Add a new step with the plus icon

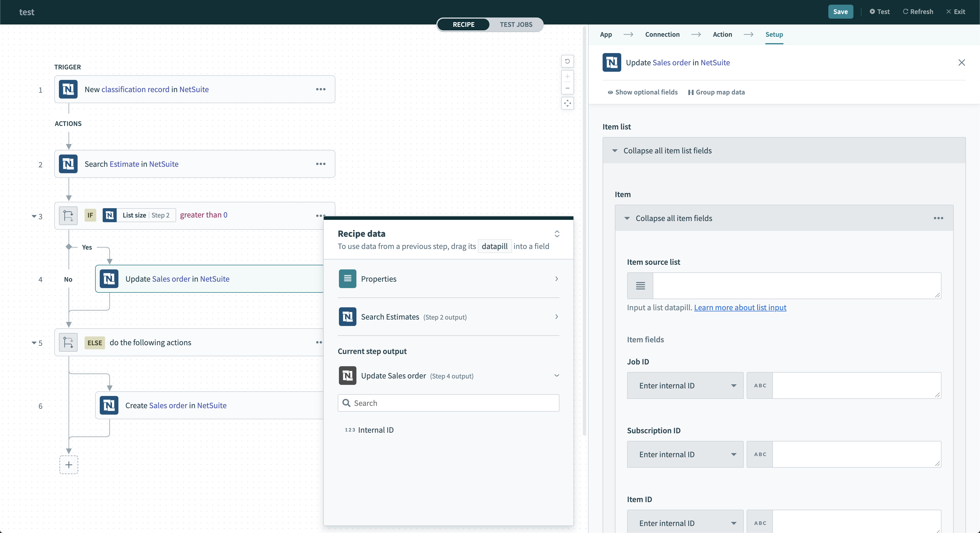point(69,464)
